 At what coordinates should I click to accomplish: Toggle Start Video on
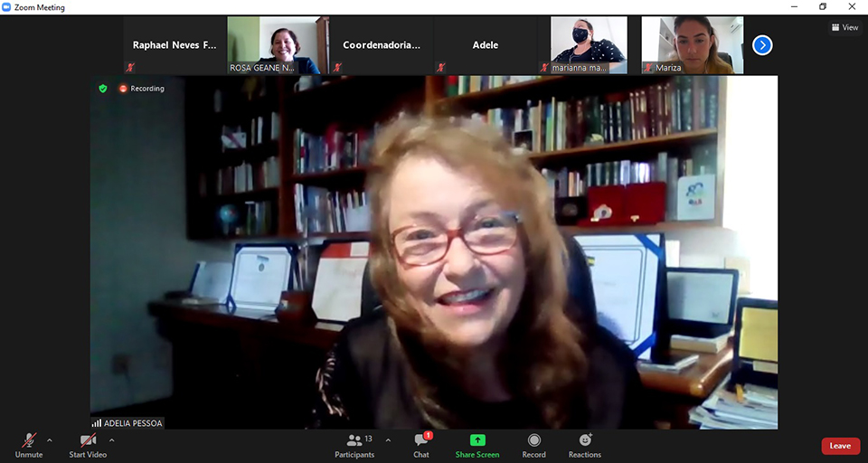tap(88, 444)
